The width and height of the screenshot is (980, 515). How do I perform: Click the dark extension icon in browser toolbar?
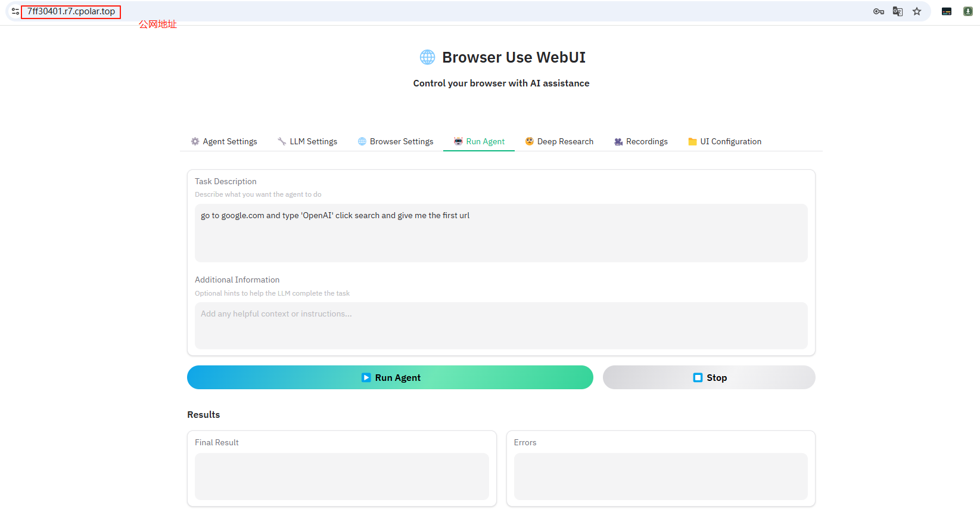946,11
